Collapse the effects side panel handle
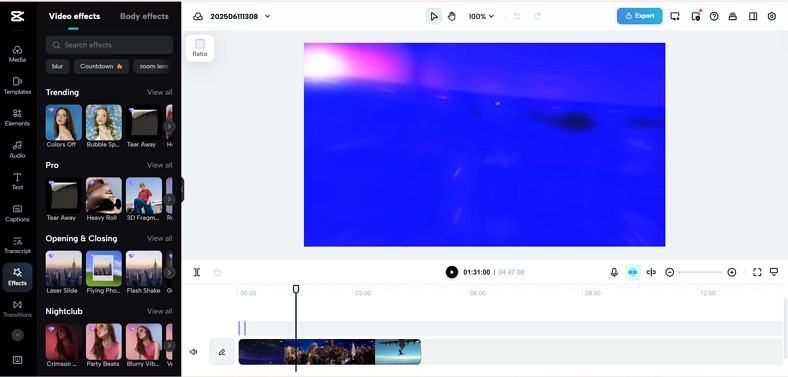This screenshot has width=788, height=377. click(x=182, y=190)
